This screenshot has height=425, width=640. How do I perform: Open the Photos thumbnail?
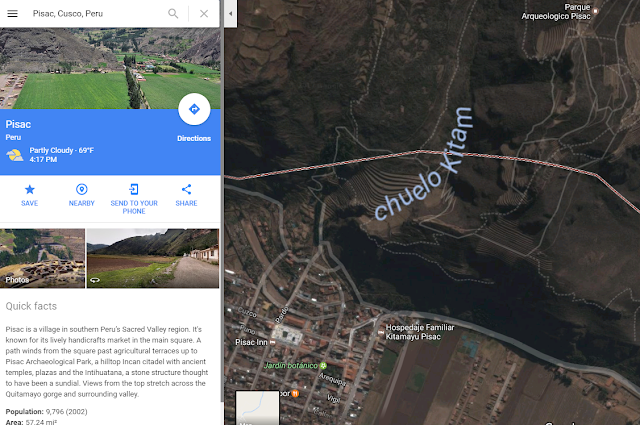point(42,258)
